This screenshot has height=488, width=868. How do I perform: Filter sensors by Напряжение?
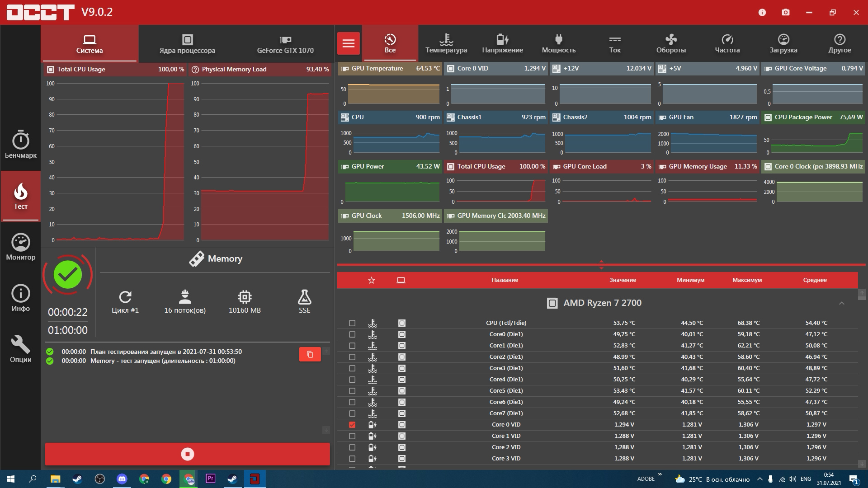502,43
